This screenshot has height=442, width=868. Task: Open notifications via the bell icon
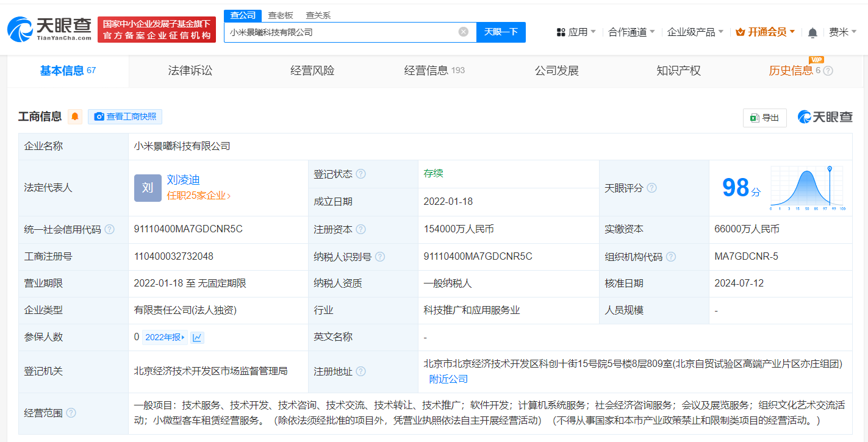tap(812, 32)
